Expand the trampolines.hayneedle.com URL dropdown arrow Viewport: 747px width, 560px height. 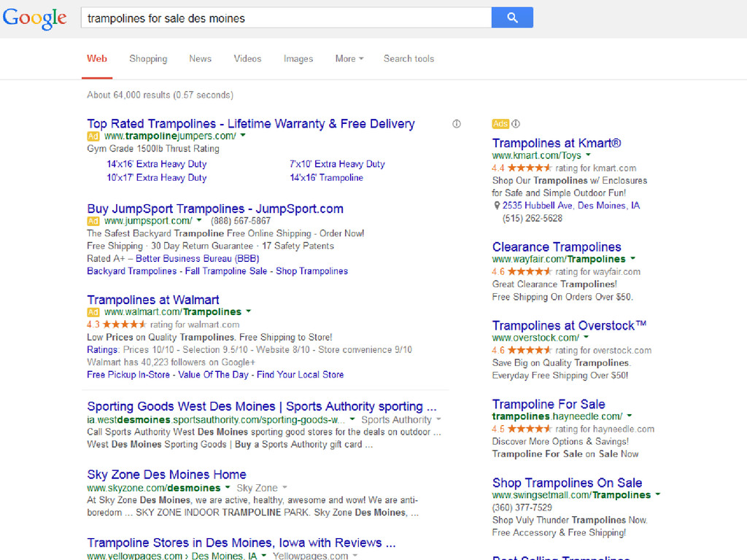pos(630,416)
